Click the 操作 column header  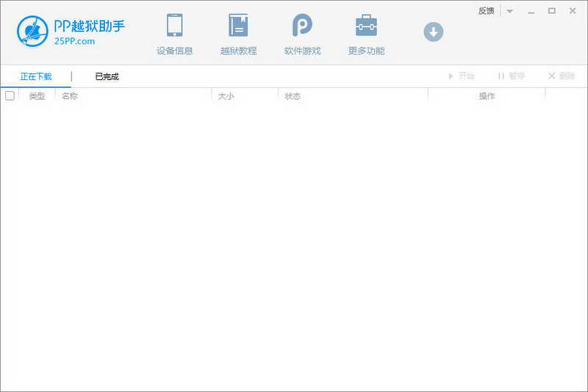click(487, 96)
